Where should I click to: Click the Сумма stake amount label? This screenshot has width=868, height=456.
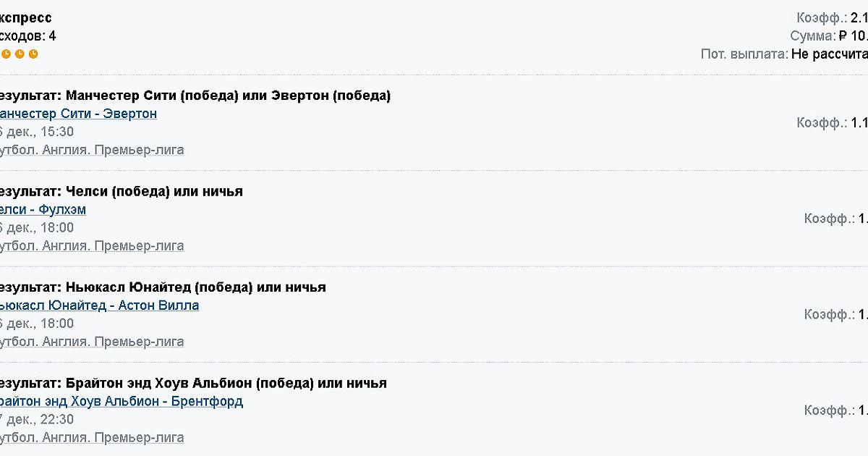coord(812,36)
